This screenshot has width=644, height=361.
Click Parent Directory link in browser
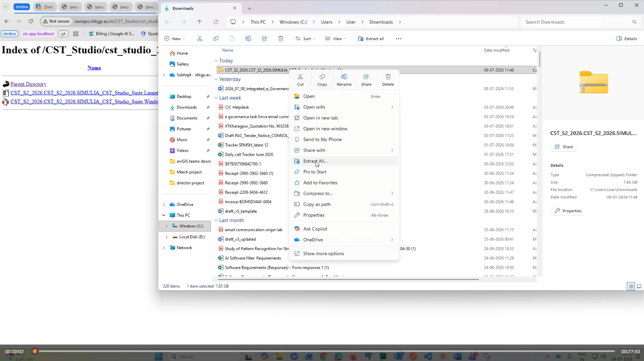coord(28,84)
